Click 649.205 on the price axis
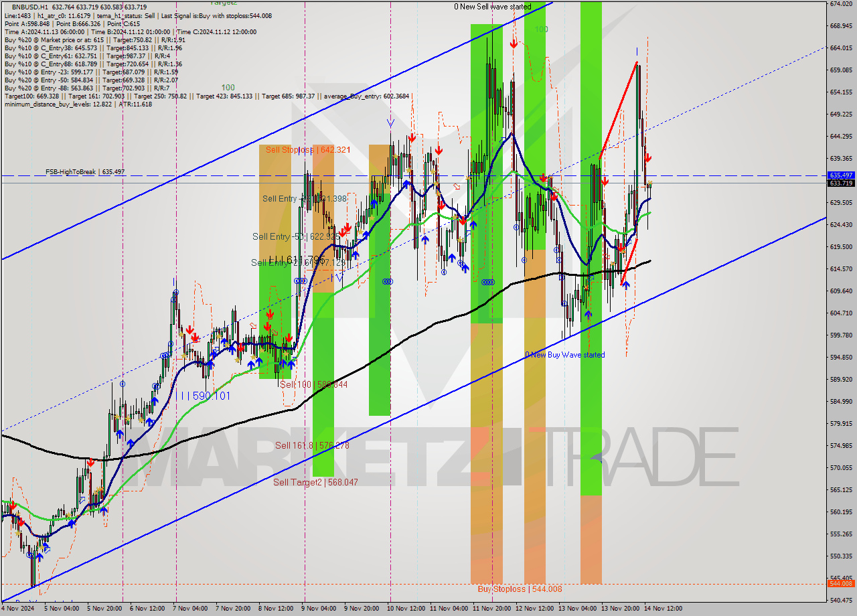Viewport: 857px width, 616px height. (841, 114)
